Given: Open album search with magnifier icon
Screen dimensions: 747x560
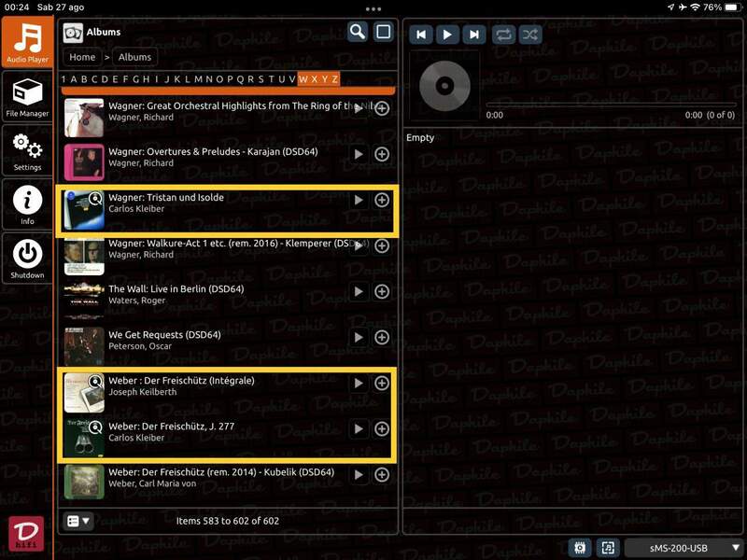Looking at the screenshot, I should click(x=358, y=32).
